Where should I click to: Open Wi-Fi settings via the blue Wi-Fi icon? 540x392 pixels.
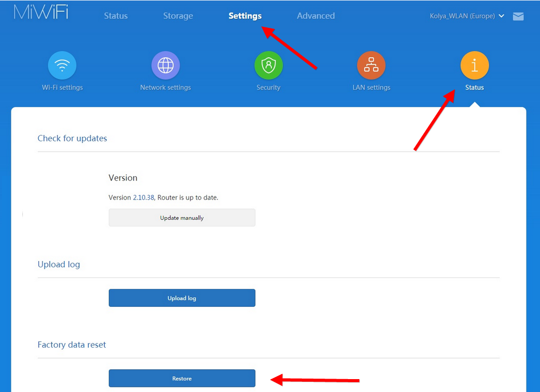[62, 66]
